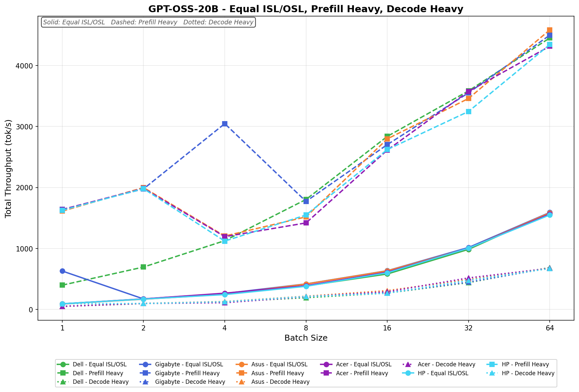Click the 16 tick label on the x-axis
Screen dimensions: 579x392
coord(387,328)
